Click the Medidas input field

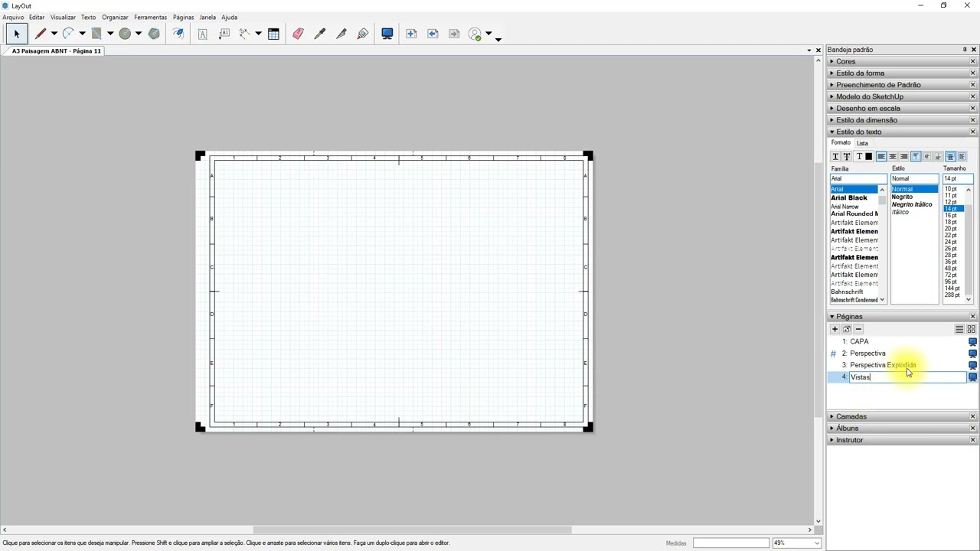click(x=730, y=543)
